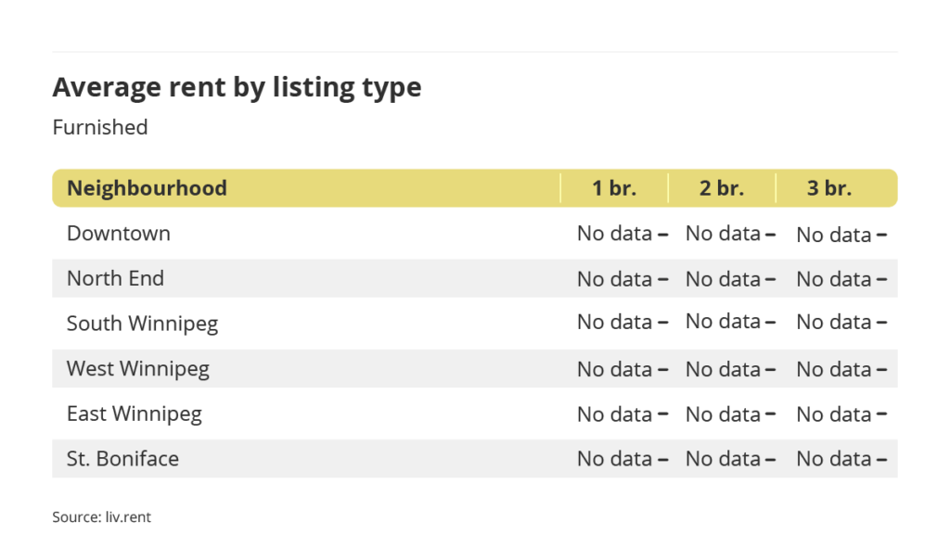Viewport: 950px width, 560px height.
Task: Click Downtown 3 br. No data cell
Action: pos(841,235)
